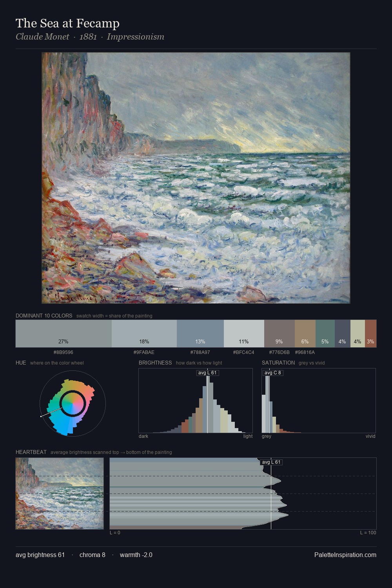The width and height of the screenshot is (392, 588).
Task: Click the saturation 'avg C 8' label
Action: 273,373
